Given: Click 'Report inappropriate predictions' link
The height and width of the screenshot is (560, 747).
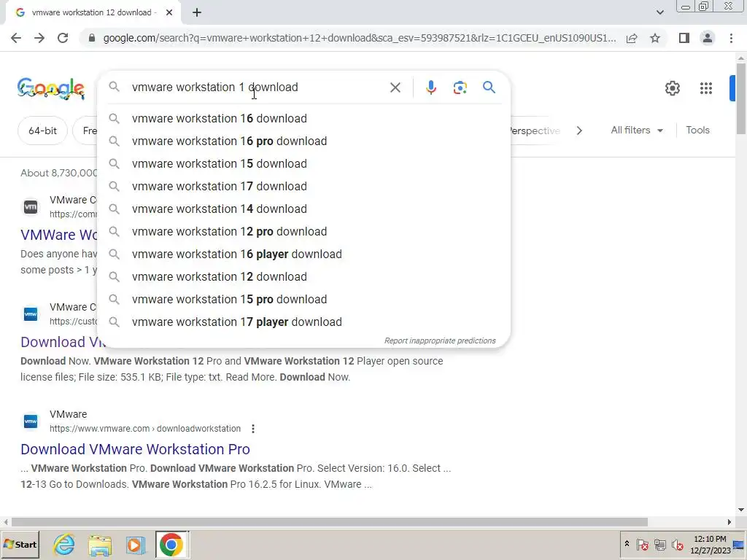Looking at the screenshot, I should pyautogui.click(x=440, y=341).
